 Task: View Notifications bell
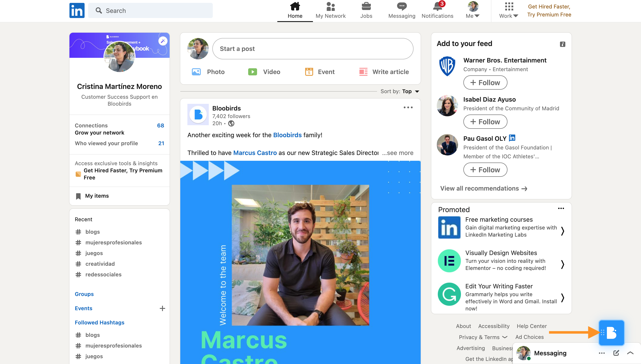(437, 10)
